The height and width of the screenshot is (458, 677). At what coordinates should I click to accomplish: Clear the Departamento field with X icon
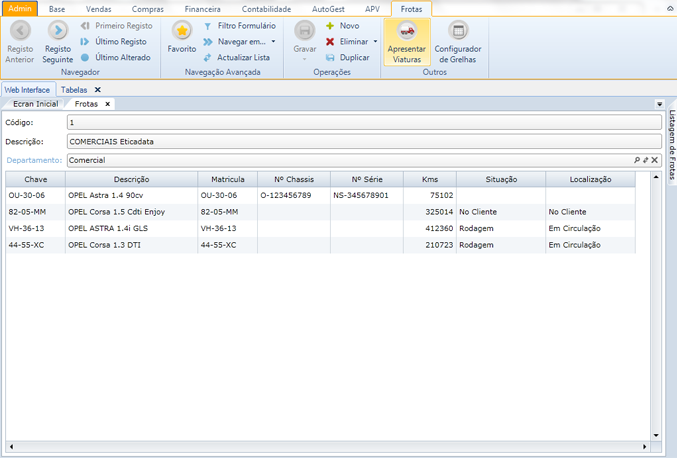pos(655,160)
